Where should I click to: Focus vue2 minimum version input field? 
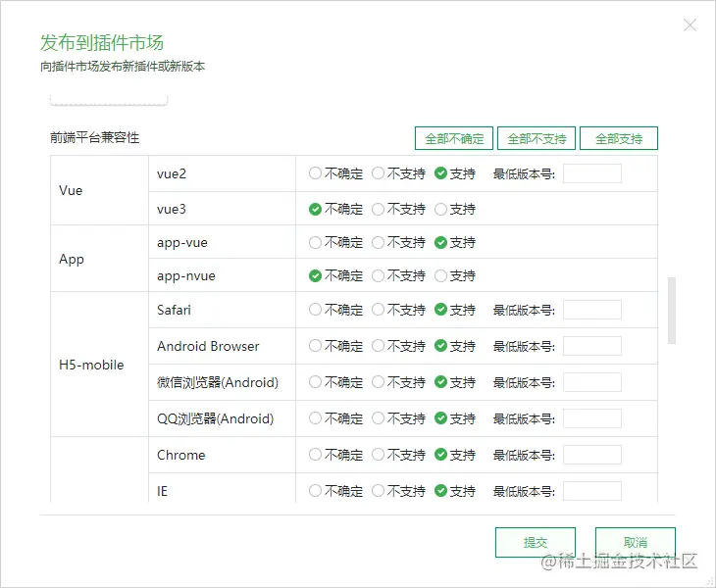click(591, 173)
